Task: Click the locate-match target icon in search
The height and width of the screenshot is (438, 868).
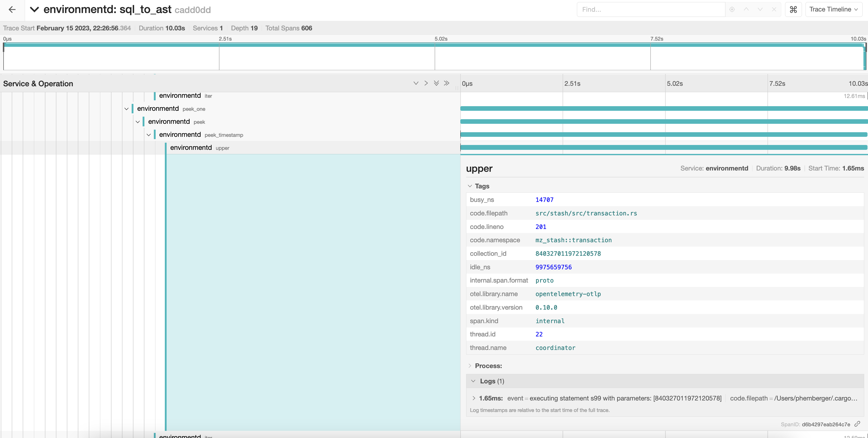Action: (x=732, y=9)
